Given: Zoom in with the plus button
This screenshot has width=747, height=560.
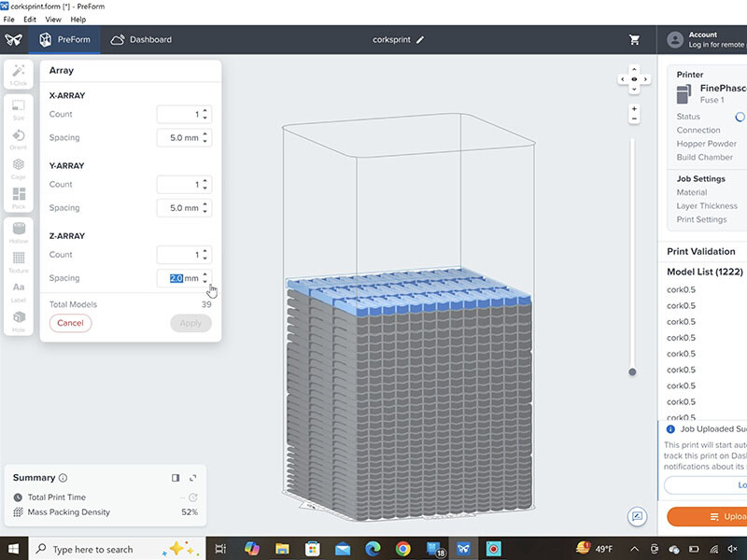Looking at the screenshot, I should click(x=634, y=108).
